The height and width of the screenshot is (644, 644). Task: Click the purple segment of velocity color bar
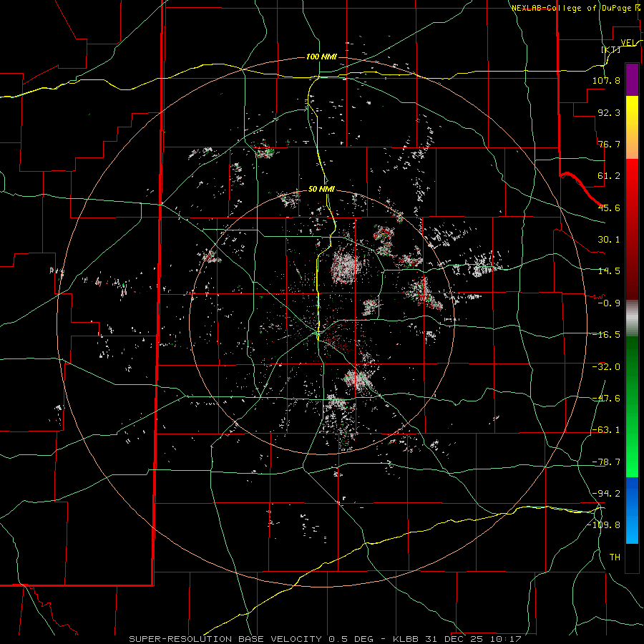tap(632, 79)
